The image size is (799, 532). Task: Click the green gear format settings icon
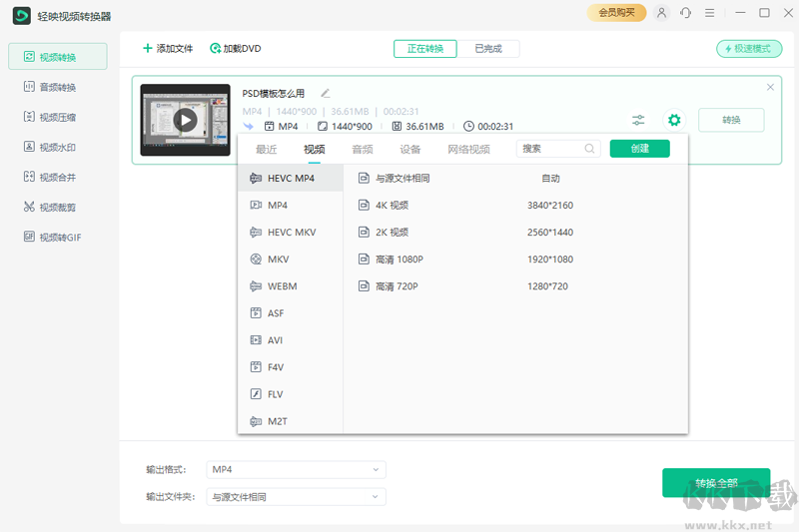click(x=674, y=120)
